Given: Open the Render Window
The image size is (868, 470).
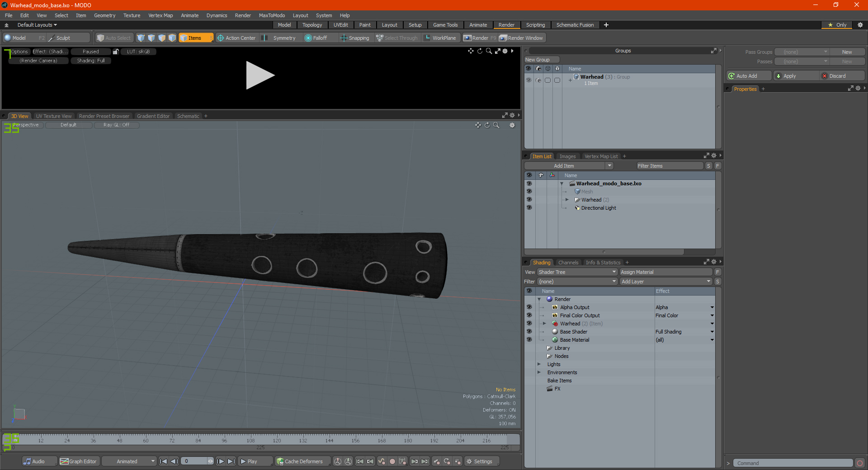Looking at the screenshot, I should (x=521, y=38).
